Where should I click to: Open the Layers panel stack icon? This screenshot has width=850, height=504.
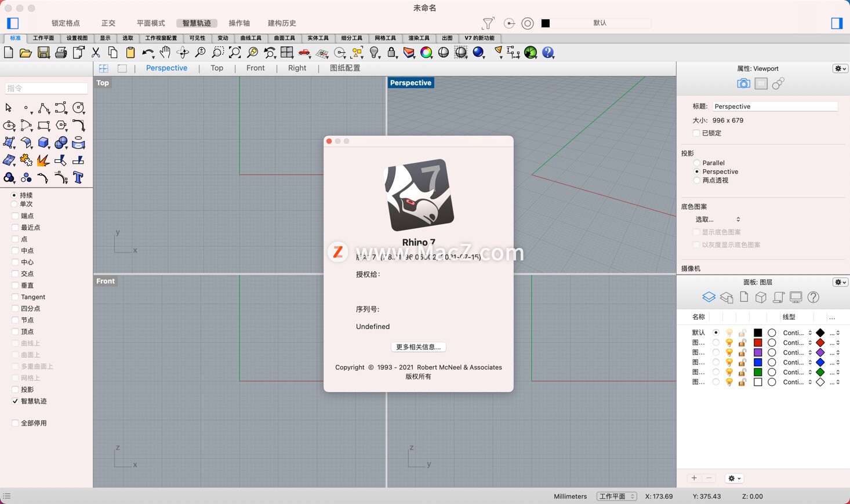coord(709,297)
